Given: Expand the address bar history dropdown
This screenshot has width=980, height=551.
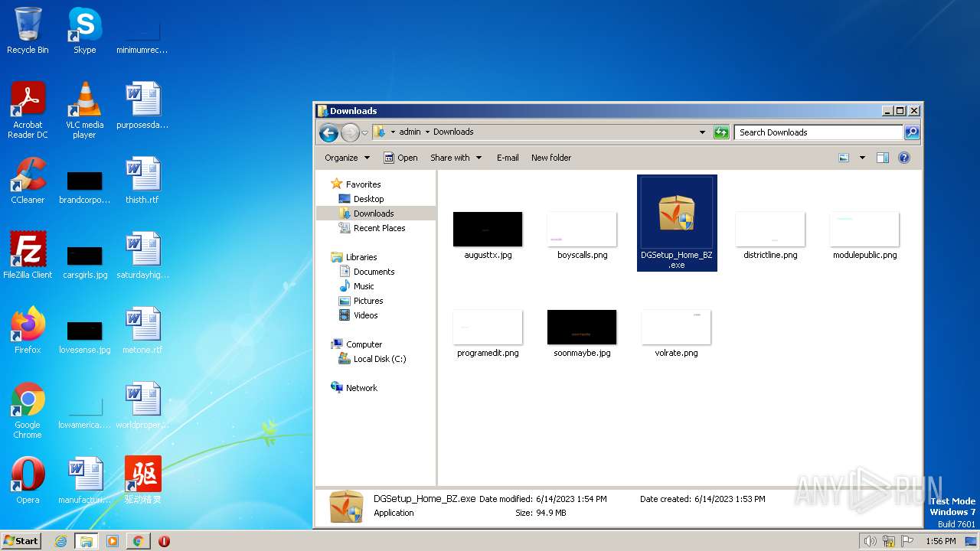Looking at the screenshot, I should [x=702, y=132].
